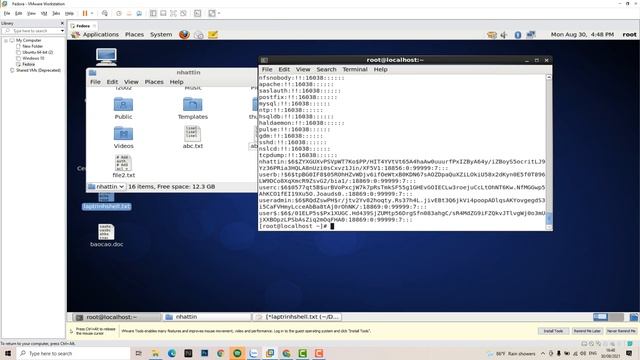Click the Unity mode toolbar icon
This screenshot has height=360, width=640.
pyautogui.click(x=183, y=13)
